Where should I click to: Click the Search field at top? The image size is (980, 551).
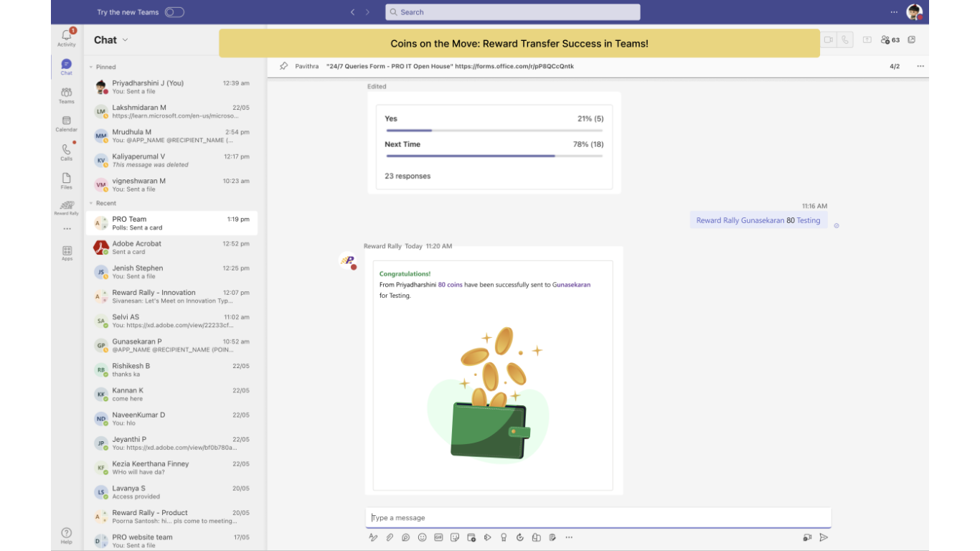512,12
